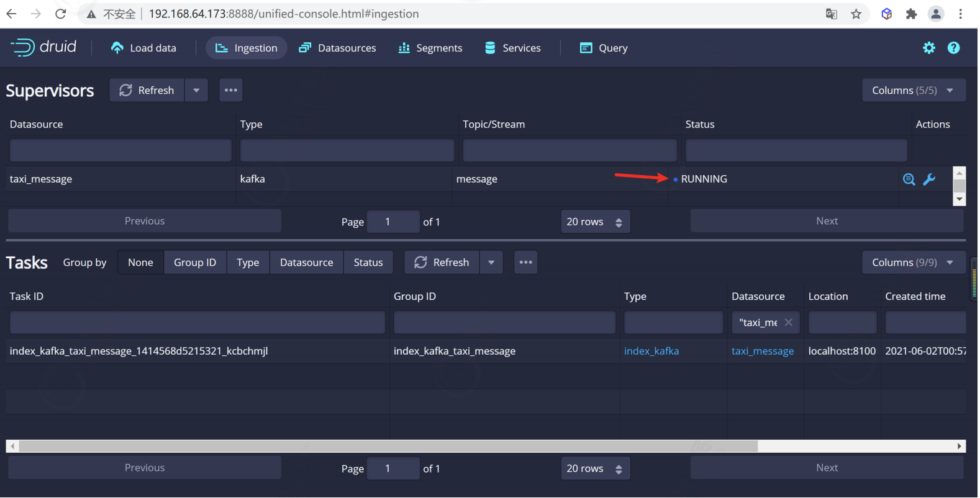
Task: Sort supervisors by Datasource column header
Action: click(37, 124)
